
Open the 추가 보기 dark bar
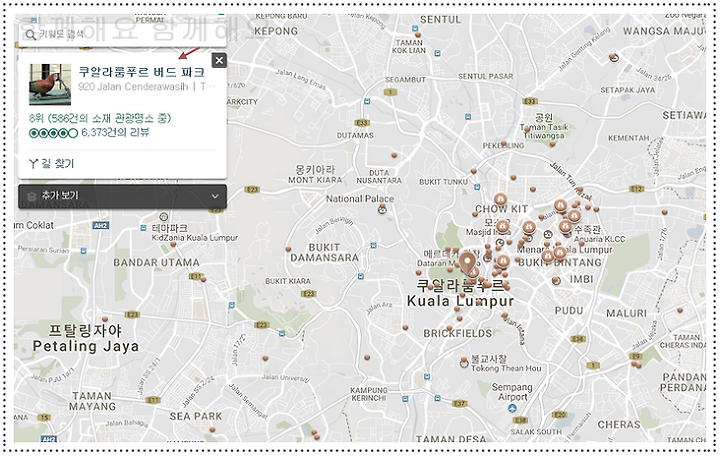point(122,197)
